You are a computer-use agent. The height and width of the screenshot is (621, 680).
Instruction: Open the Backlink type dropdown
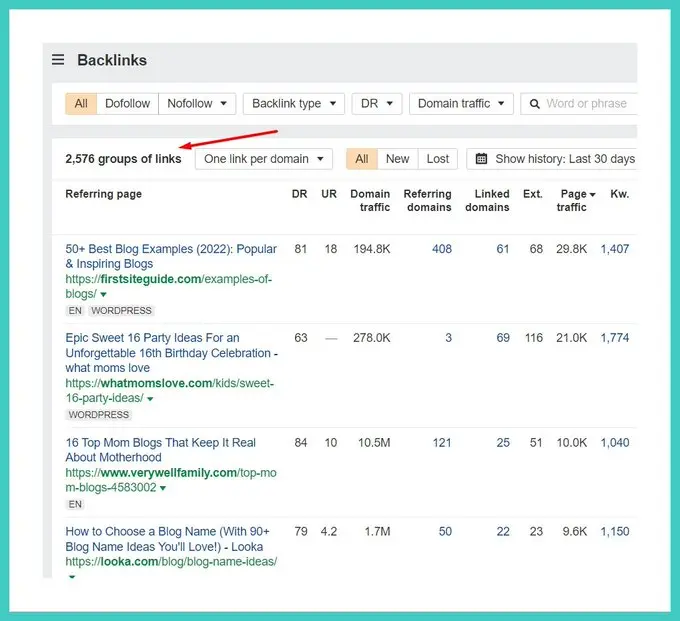293,103
